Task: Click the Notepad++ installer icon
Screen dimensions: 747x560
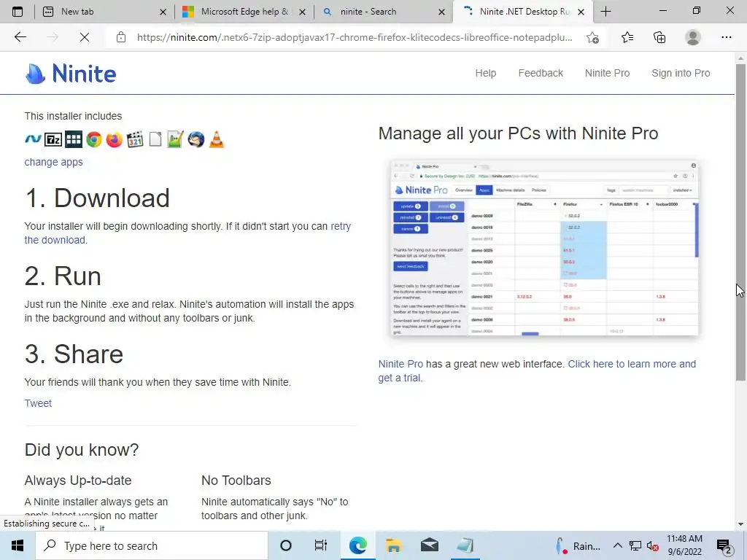Action: point(175,139)
